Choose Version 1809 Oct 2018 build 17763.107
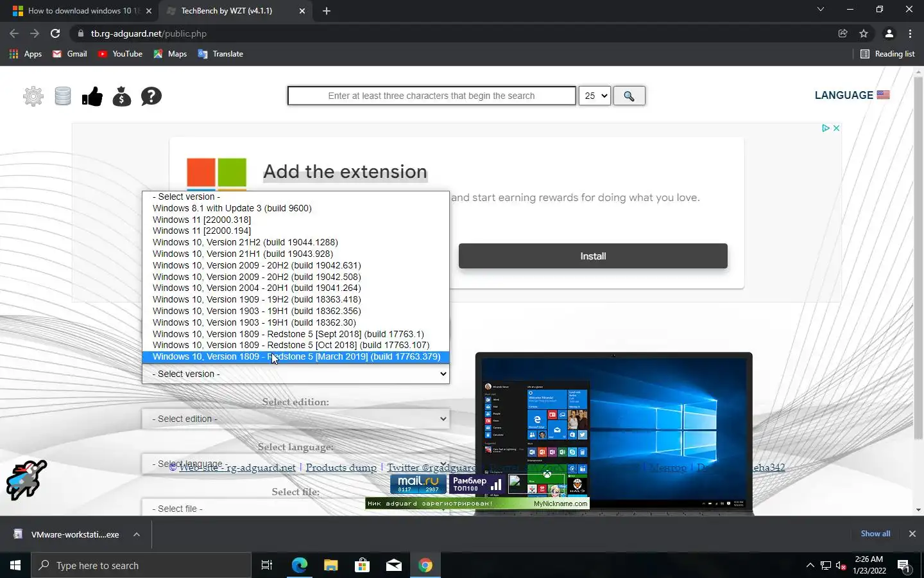Viewport: 924px width, 578px height. coord(296,345)
